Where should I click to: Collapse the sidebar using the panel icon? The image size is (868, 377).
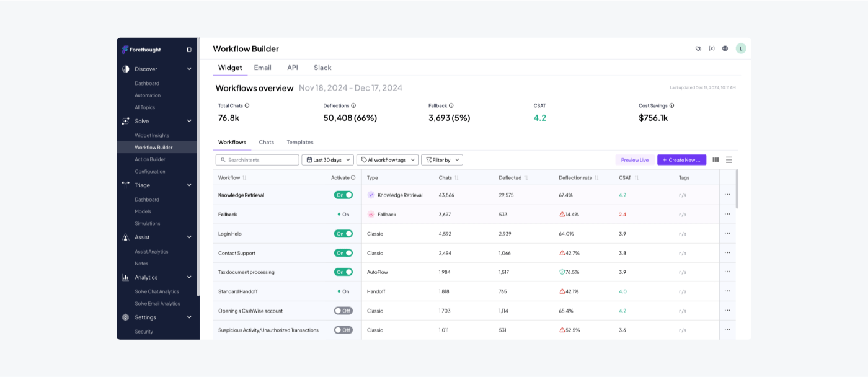pos(189,50)
